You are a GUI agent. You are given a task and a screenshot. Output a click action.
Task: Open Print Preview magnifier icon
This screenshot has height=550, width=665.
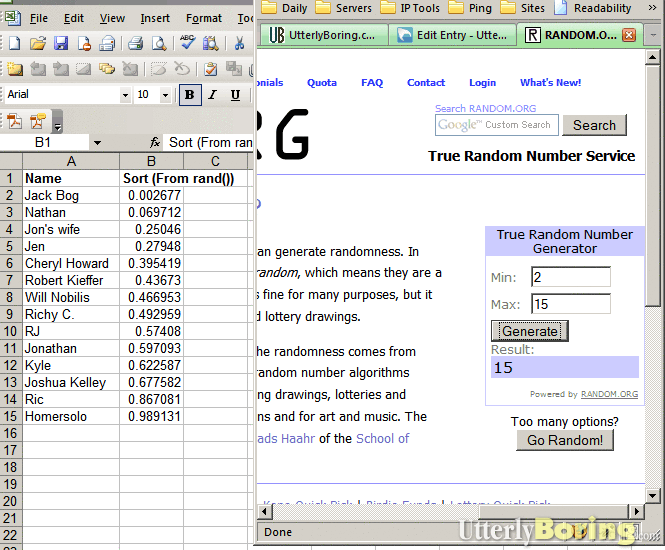[x=159, y=43]
